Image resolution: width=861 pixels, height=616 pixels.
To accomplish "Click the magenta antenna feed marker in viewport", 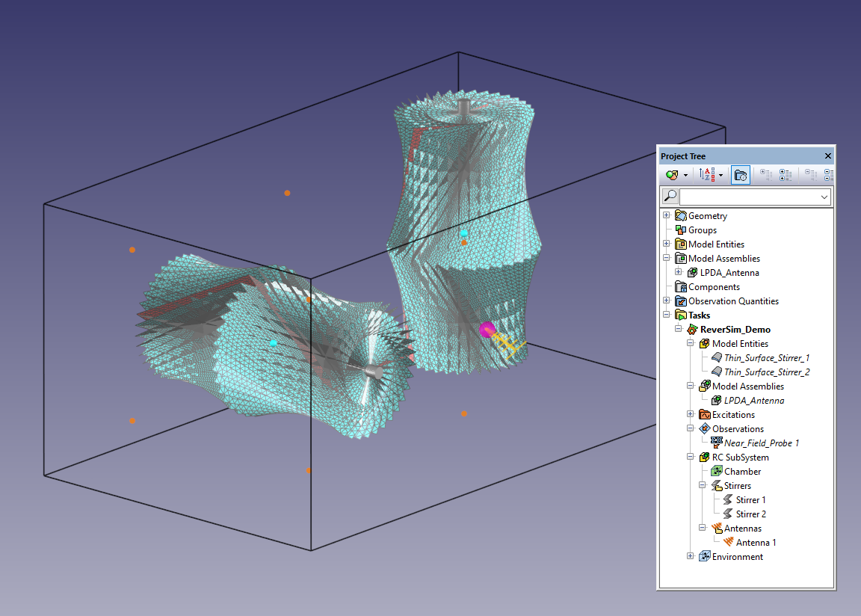I will point(487,330).
